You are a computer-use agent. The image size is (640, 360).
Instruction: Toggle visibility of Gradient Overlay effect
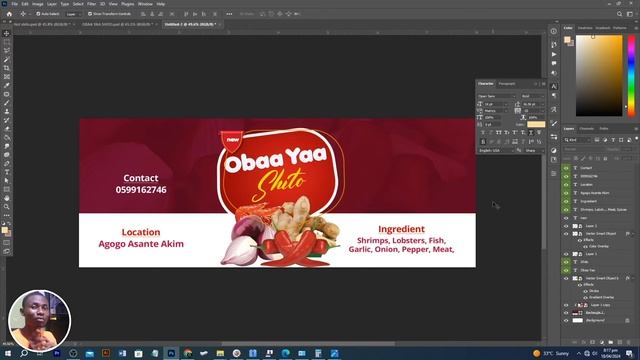585,297
